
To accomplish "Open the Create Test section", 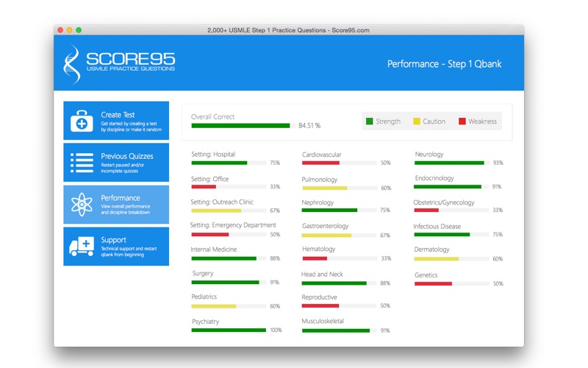I will pyautogui.click(x=116, y=121).
